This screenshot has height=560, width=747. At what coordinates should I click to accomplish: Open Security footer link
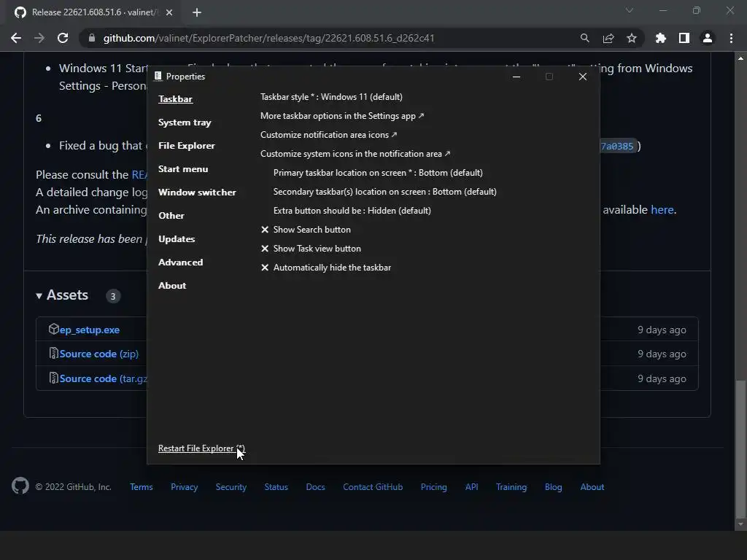(x=231, y=486)
